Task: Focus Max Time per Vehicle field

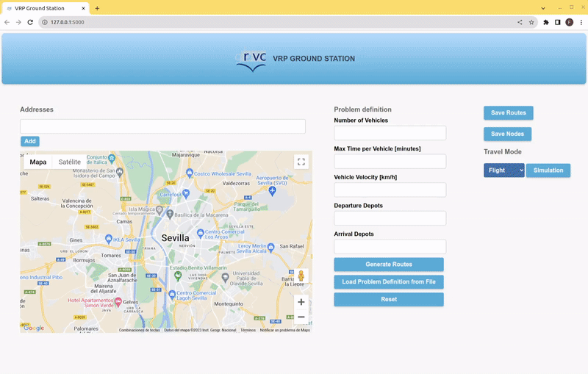Action: point(390,161)
